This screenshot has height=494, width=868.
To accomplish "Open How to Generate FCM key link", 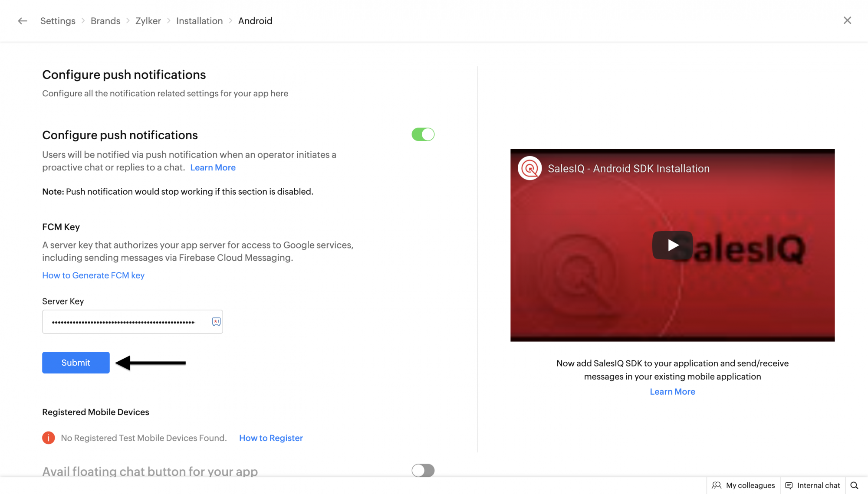I will point(93,275).
